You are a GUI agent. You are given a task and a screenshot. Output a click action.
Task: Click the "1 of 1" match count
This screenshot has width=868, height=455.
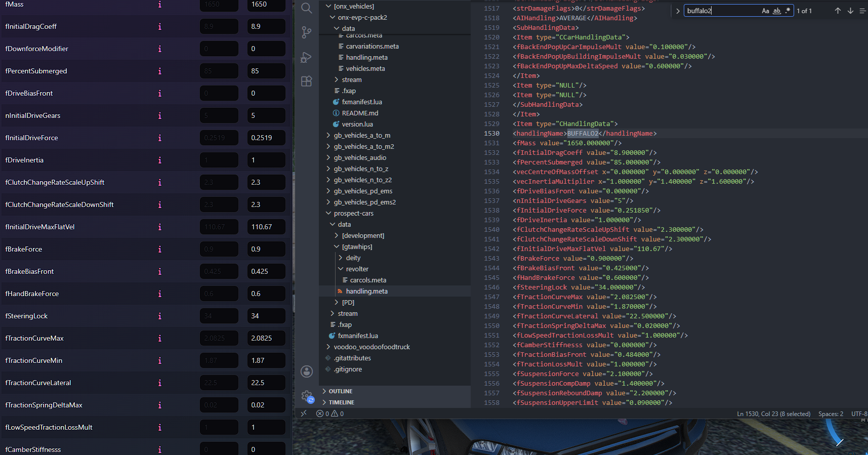pos(804,11)
